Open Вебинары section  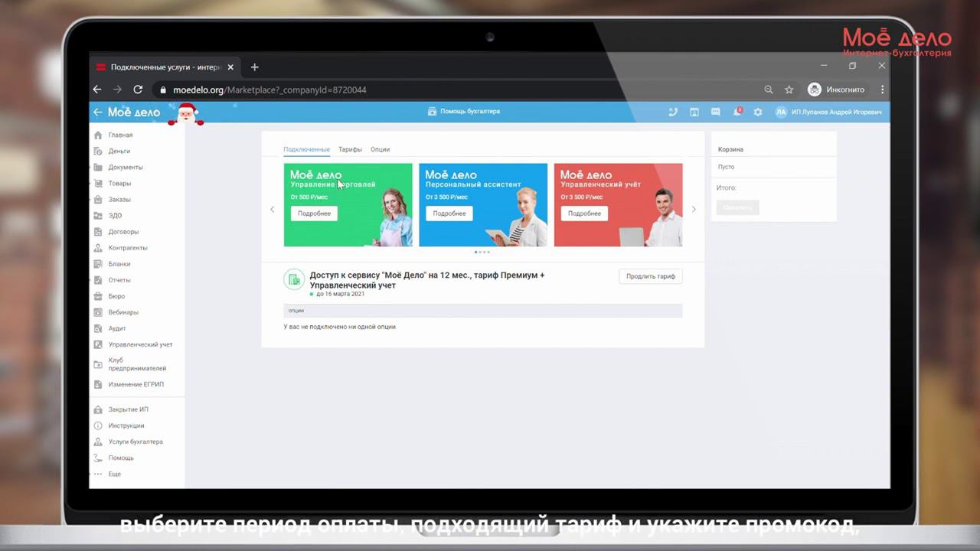(123, 311)
